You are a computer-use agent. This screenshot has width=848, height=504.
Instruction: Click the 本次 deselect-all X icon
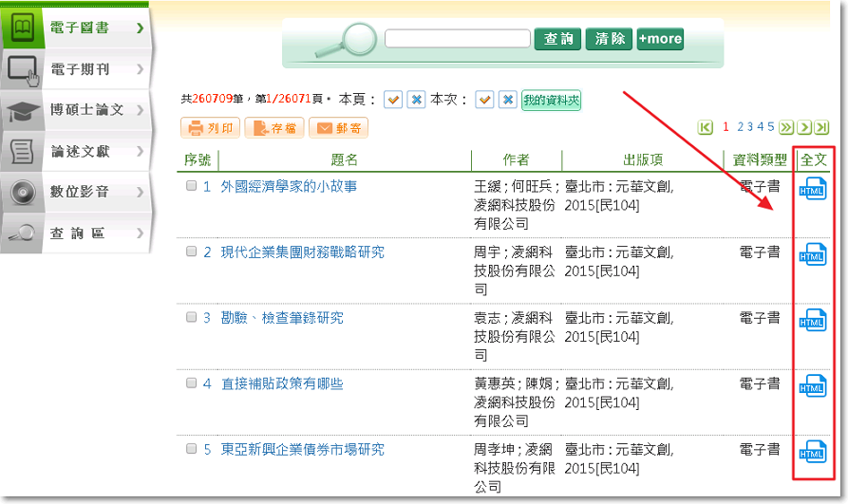pos(508,100)
